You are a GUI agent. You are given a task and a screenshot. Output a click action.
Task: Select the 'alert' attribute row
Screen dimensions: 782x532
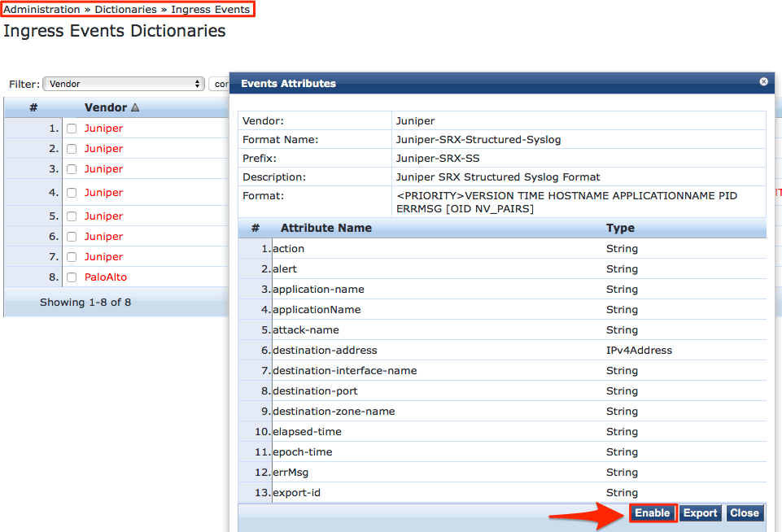tap(502, 268)
